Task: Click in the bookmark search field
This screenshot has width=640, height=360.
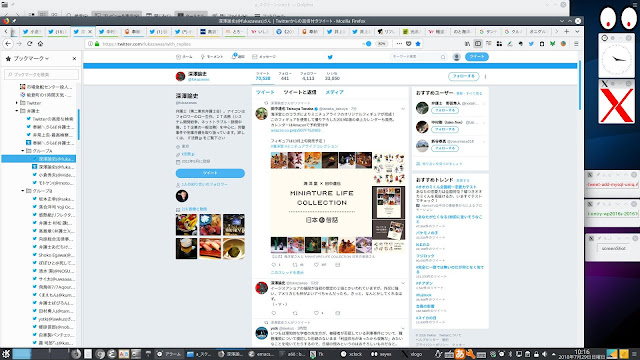Action: (x=41, y=74)
